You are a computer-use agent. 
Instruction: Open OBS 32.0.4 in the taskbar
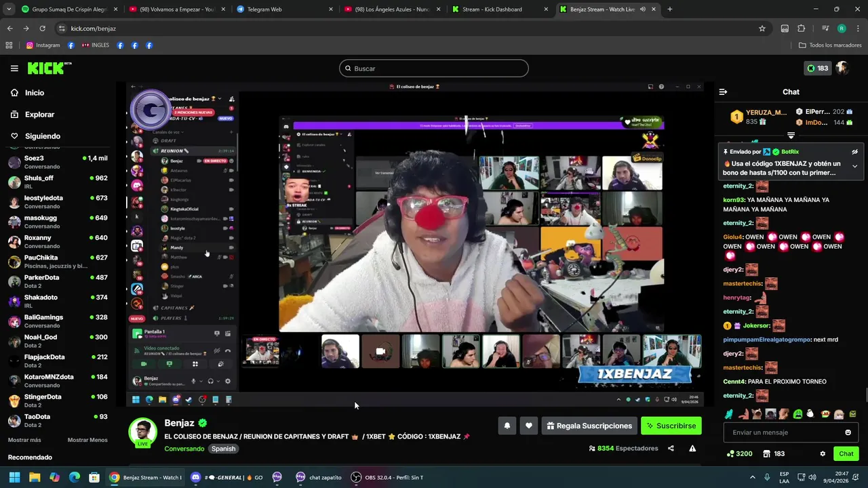(387, 477)
